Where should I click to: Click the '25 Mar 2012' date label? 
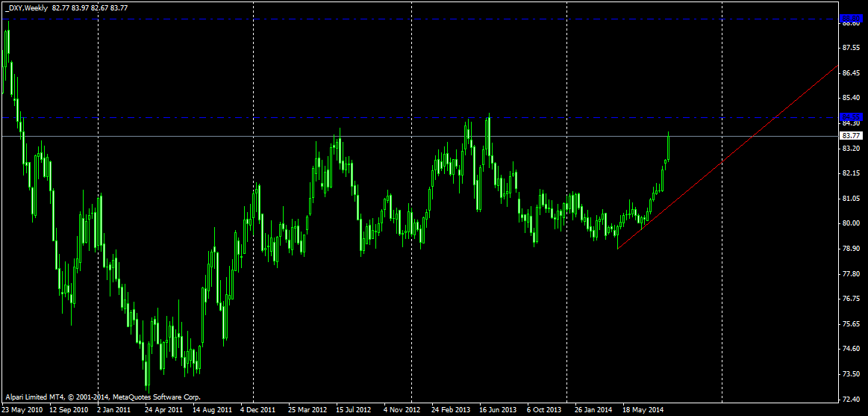[x=307, y=411]
